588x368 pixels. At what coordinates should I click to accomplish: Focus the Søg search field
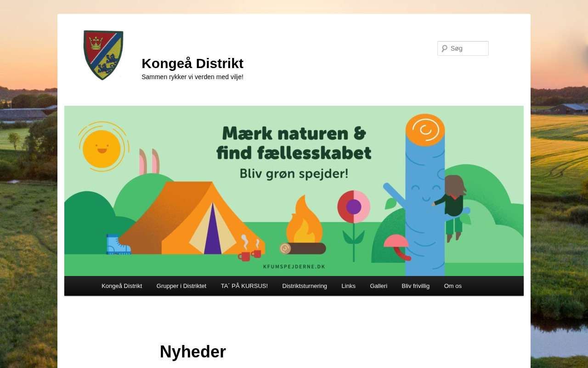point(463,48)
